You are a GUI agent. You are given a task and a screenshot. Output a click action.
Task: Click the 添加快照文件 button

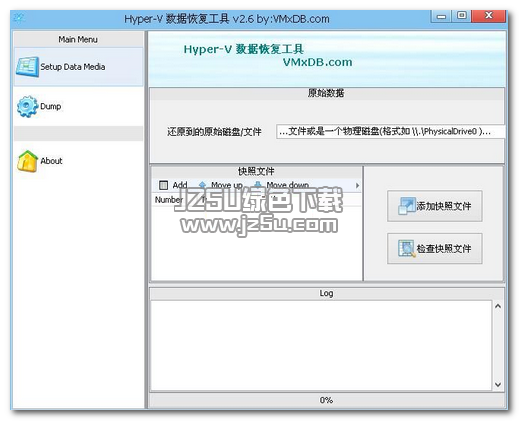point(435,206)
